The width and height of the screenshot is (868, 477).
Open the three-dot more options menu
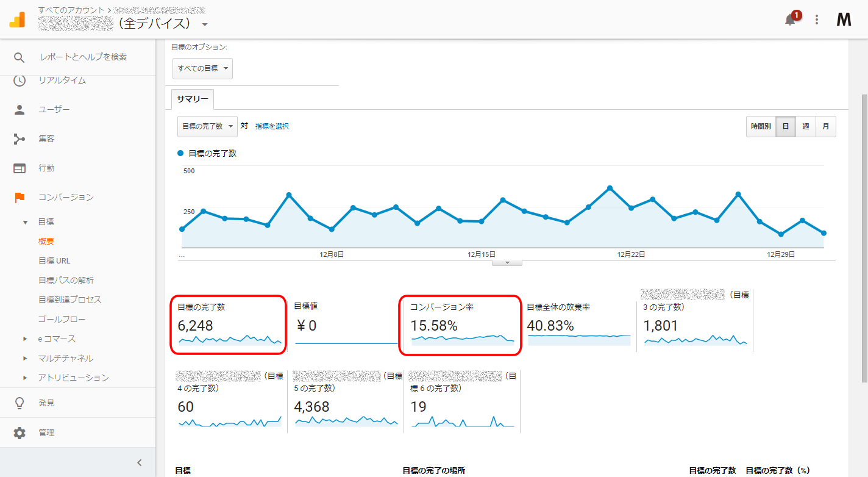(817, 20)
